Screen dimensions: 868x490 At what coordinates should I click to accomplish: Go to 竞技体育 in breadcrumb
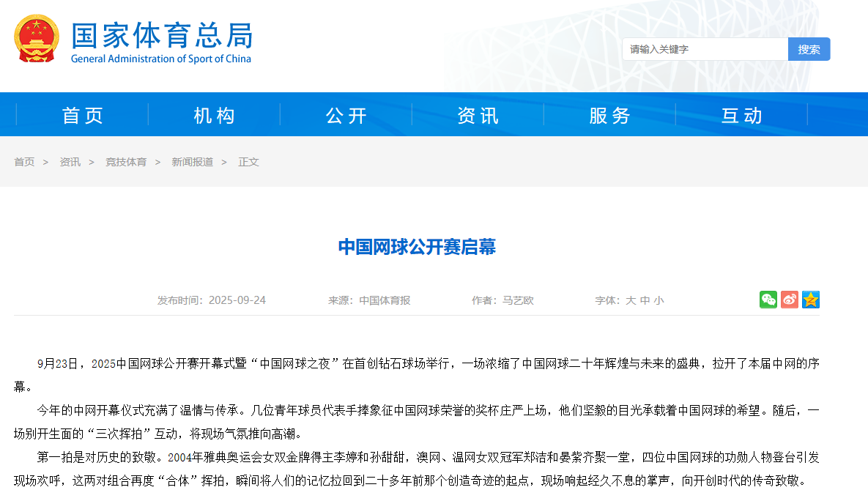126,162
